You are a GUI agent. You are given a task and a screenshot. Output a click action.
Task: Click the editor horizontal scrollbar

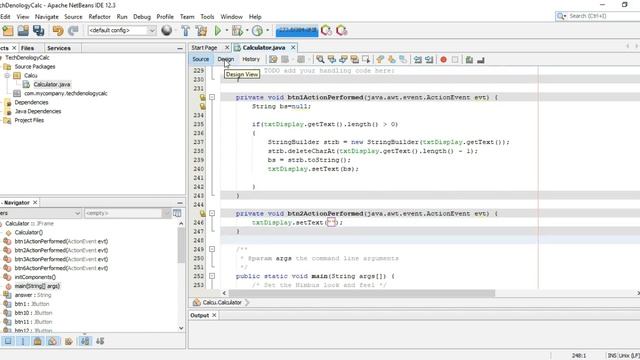362,293
